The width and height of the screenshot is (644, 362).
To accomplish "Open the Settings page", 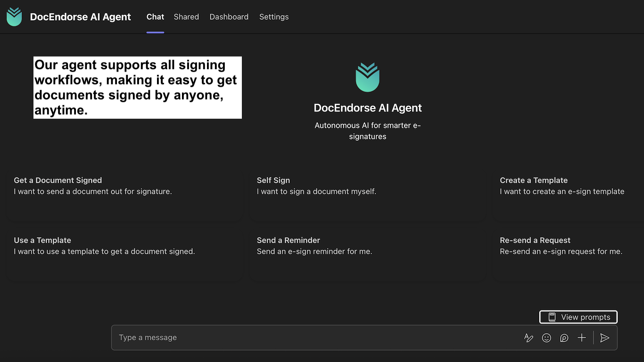I will [x=274, y=16].
